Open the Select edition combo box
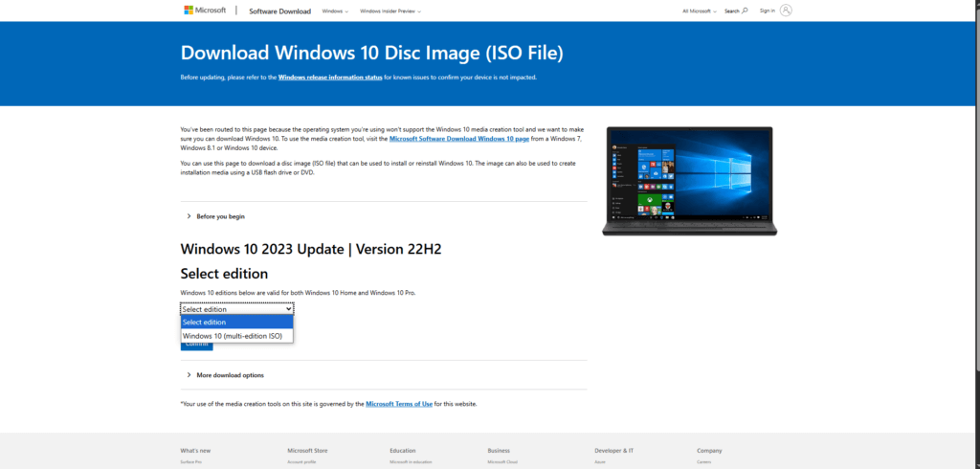The width and height of the screenshot is (980, 469). 237,309
